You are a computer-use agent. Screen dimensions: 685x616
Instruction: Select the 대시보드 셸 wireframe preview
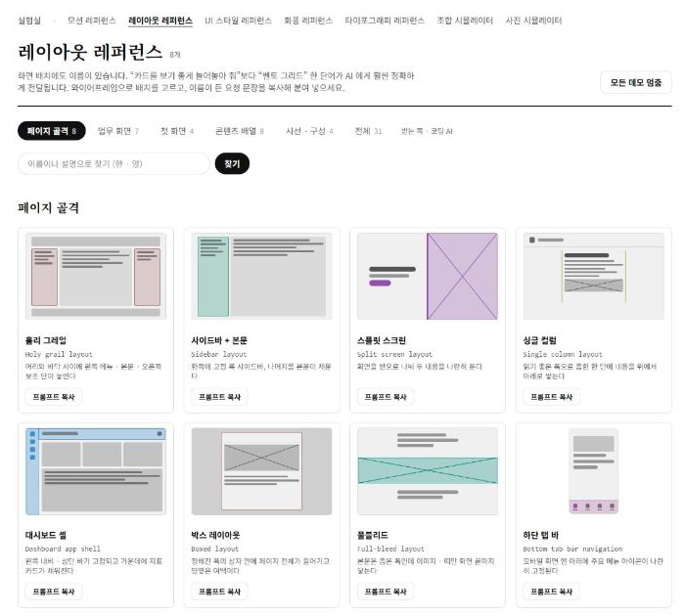96,471
